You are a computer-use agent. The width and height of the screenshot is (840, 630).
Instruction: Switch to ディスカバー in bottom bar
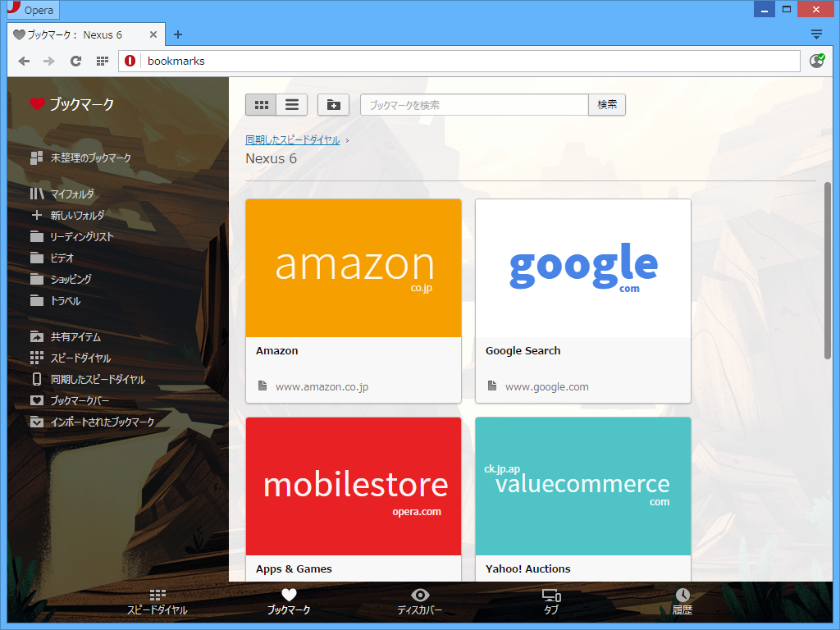click(x=420, y=602)
